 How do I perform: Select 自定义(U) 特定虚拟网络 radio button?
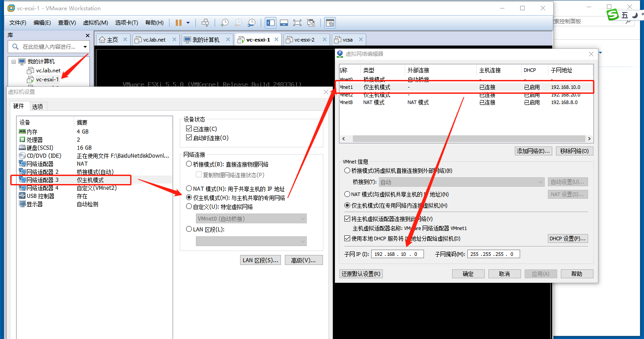189,207
